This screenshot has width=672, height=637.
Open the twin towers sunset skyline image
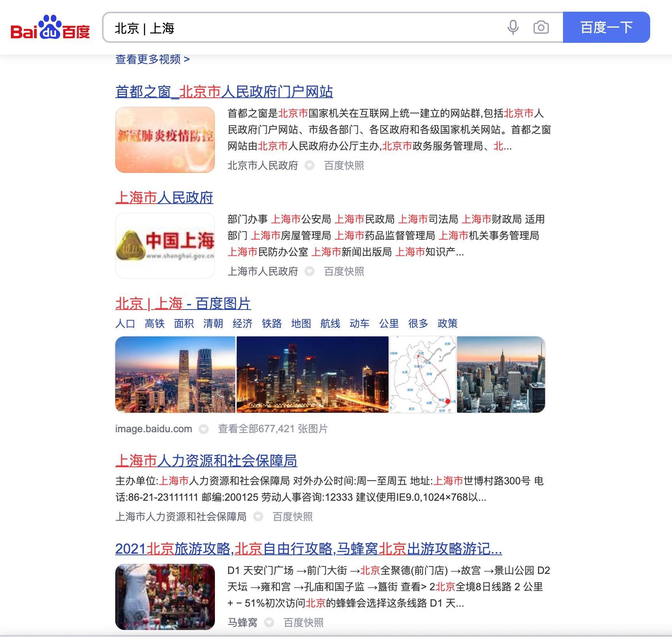[175, 375]
